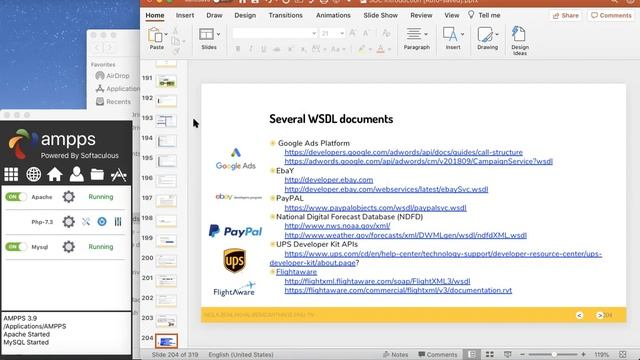Click the blue circular Php icon
640x360 pixels.
pyautogui.click(x=102, y=222)
